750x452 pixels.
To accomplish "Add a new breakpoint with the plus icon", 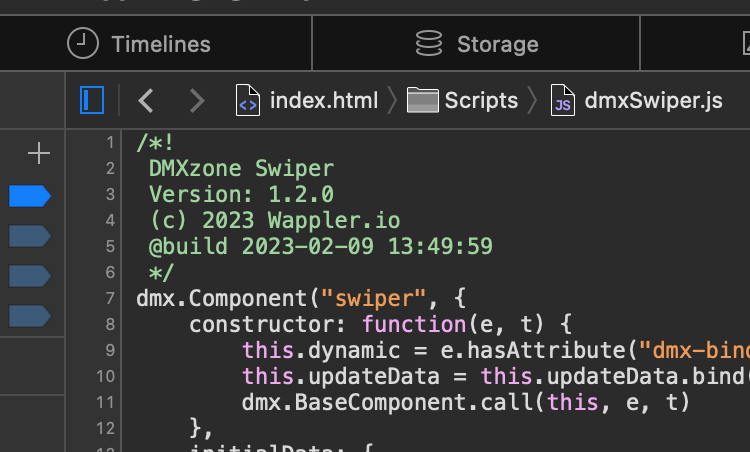I will coord(39,154).
